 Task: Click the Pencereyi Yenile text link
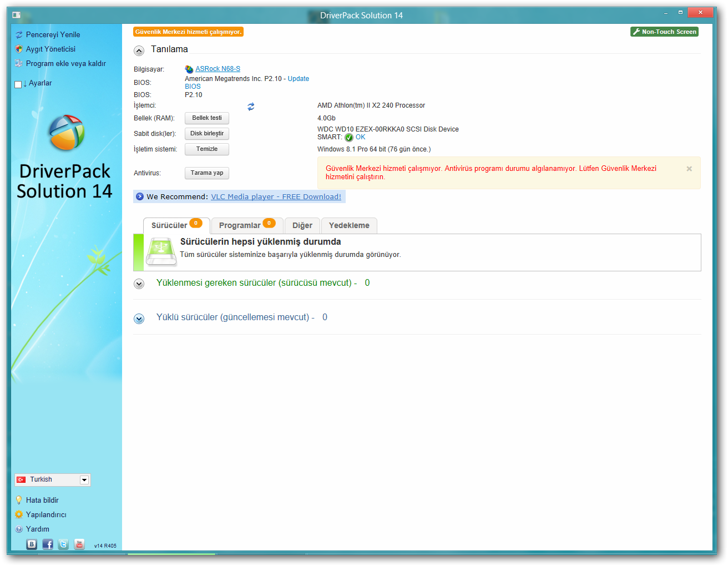tap(53, 34)
